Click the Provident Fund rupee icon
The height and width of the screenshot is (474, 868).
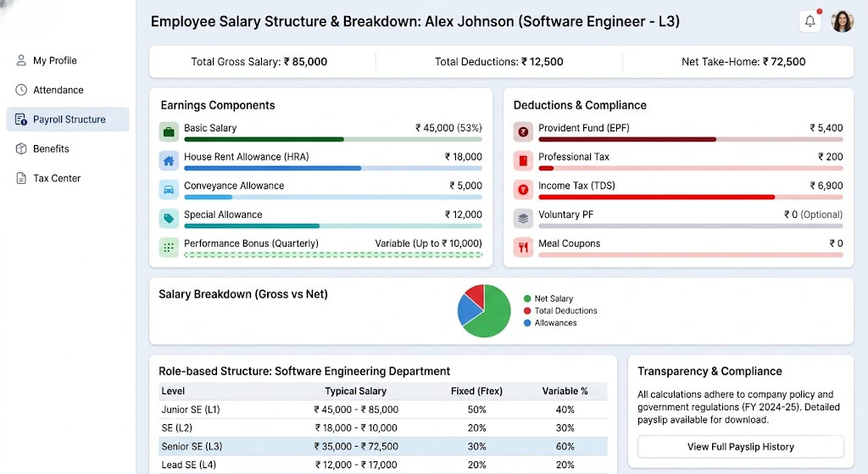tap(523, 131)
